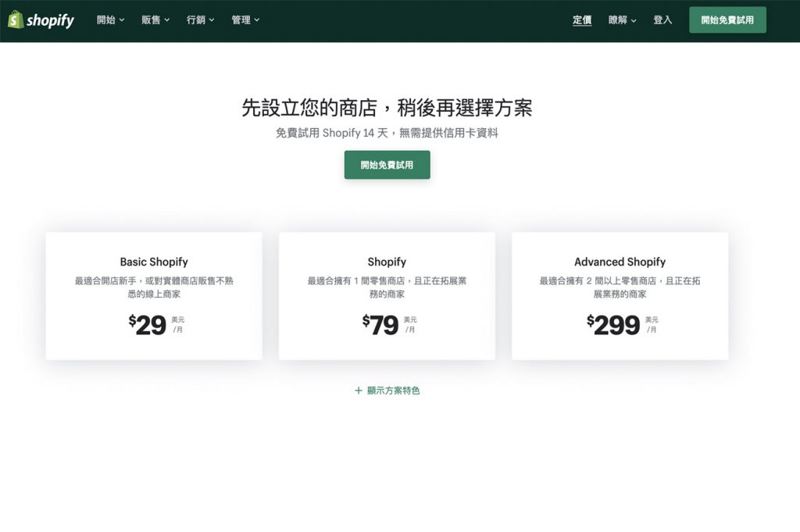Screen dimensions: 800x532
Task: Select the Advanced Shopify plan card
Action: [x=620, y=296]
